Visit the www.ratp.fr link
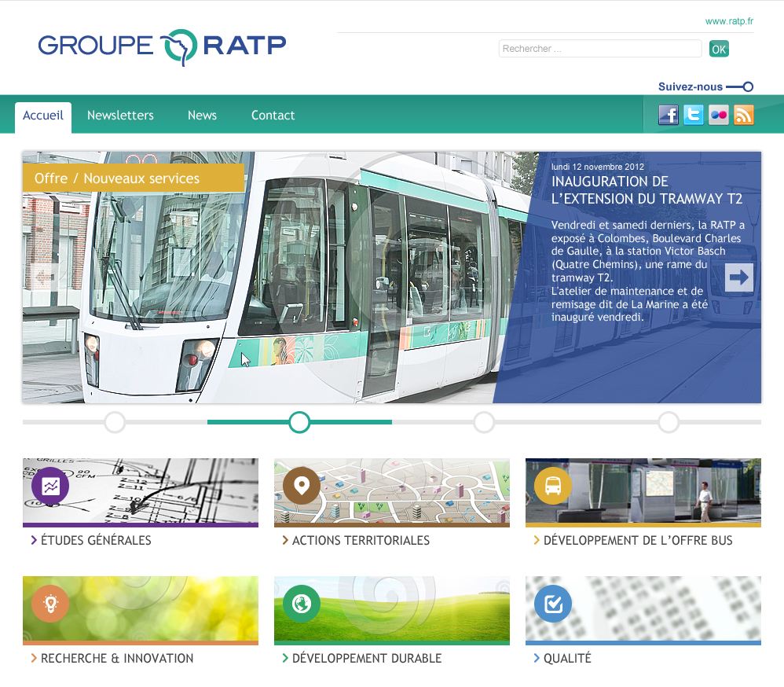 pyautogui.click(x=729, y=21)
